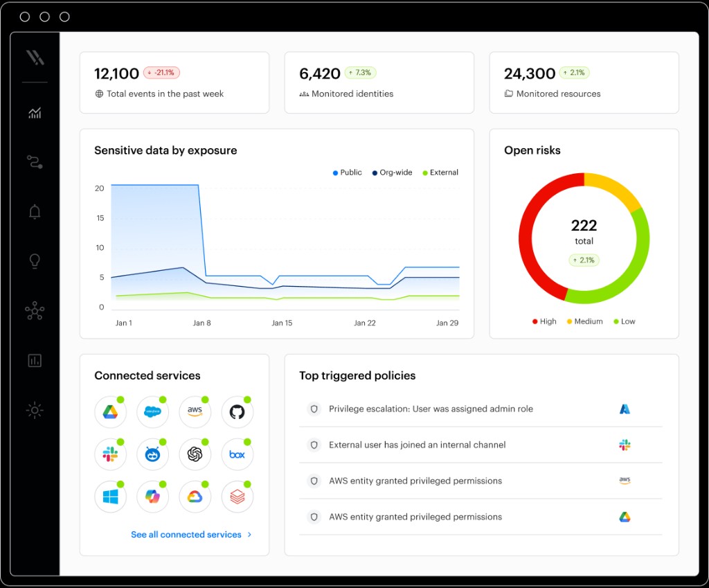Image resolution: width=709 pixels, height=588 pixels.
Task: Open the analytics chart sidebar icon
Action: pos(35,113)
